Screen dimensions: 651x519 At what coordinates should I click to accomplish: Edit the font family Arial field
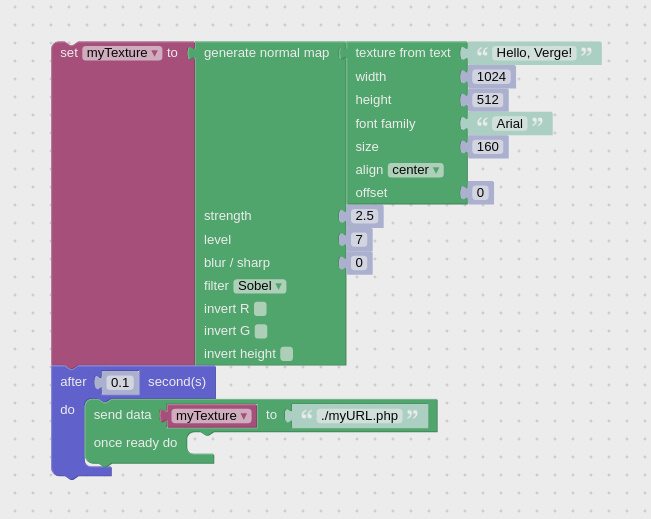pyautogui.click(x=509, y=124)
